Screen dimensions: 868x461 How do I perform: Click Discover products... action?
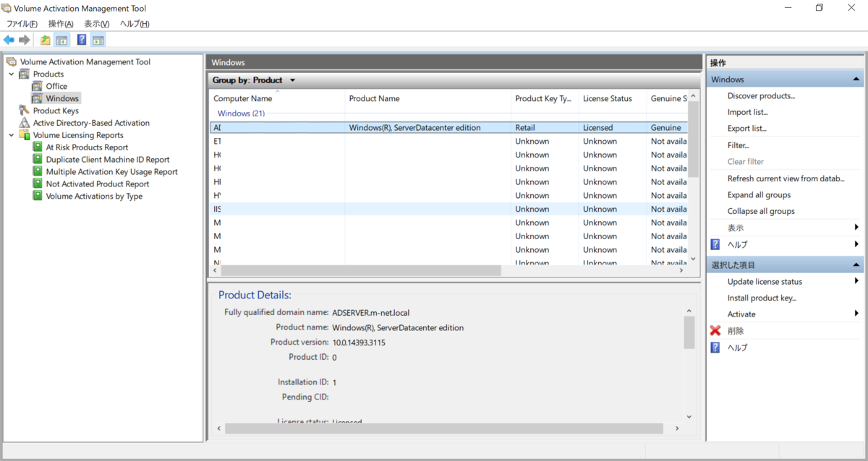click(x=761, y=96)
